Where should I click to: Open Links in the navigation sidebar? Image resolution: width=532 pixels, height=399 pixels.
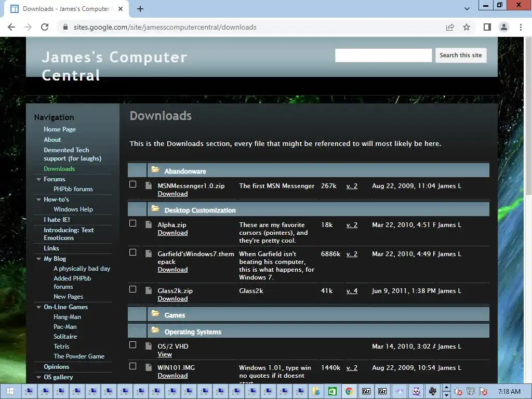click(51, 248)
